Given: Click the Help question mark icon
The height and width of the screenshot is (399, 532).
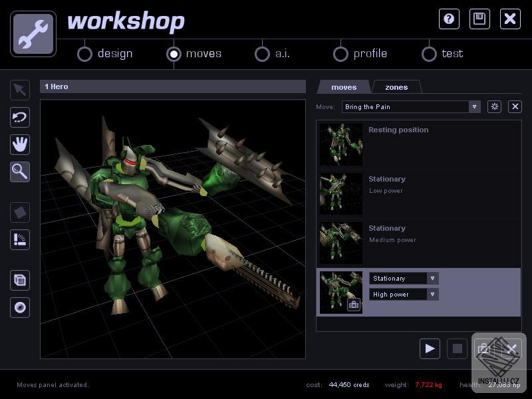Looking at the screenshot, I should (x=449, y=19).
